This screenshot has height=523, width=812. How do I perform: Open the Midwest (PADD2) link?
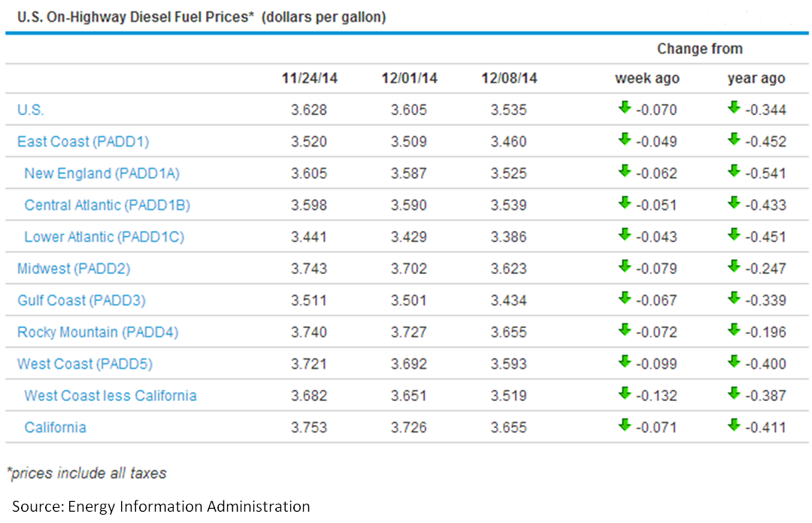[74, 269]
